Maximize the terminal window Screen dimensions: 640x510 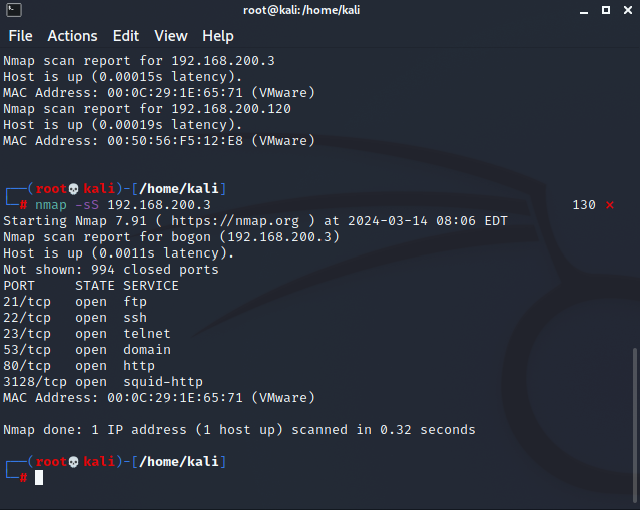tap(606, 10)
